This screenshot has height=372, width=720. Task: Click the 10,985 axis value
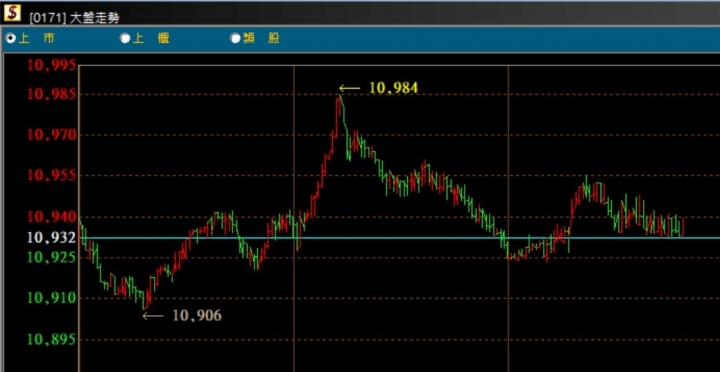51,95
